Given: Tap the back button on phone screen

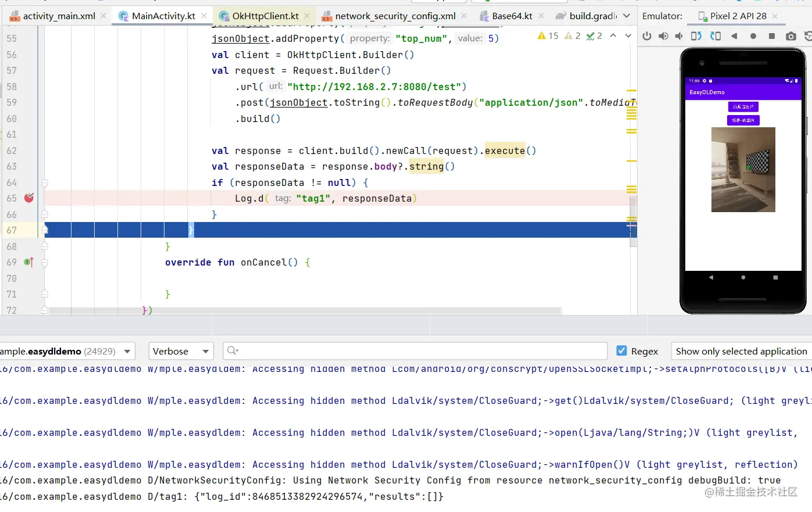Looking at the screenshot, I should point(711,278).
